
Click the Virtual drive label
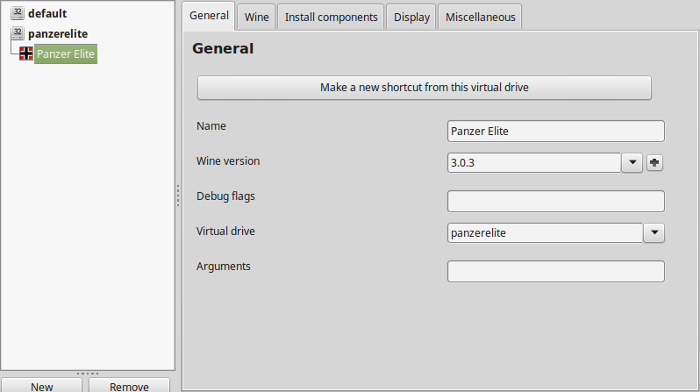[225, 231]
